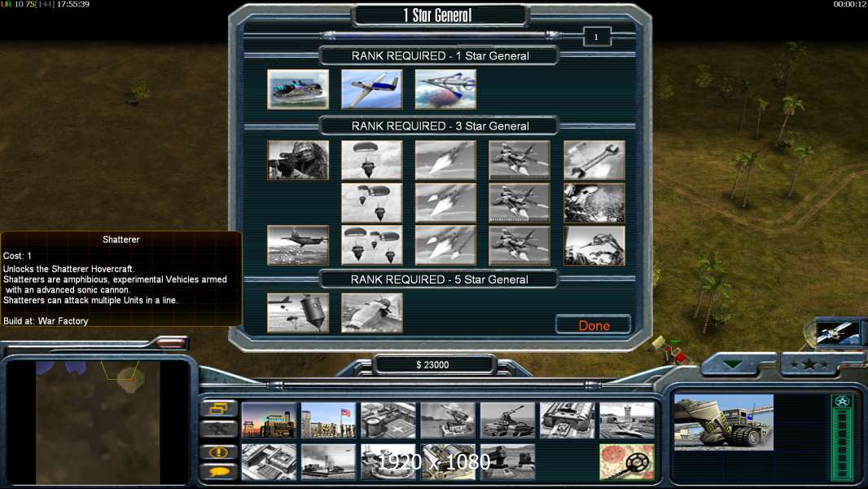Open the three-star General's powers button
Screen dimensions: 868x489
809,364
